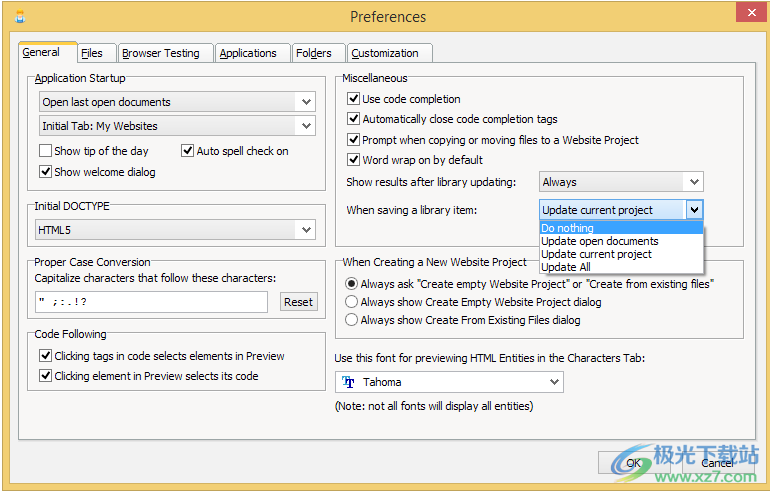Choose Update All option
Viewport: 770px width, 493px height.
coord(621,267)
